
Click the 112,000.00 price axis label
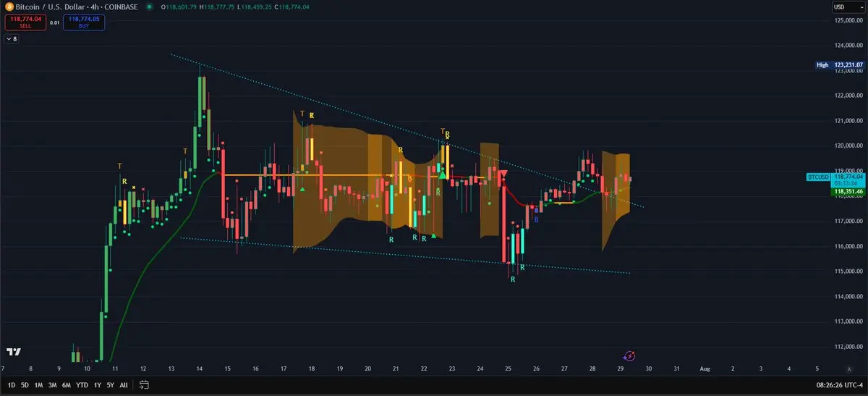[x=849, y=347]
